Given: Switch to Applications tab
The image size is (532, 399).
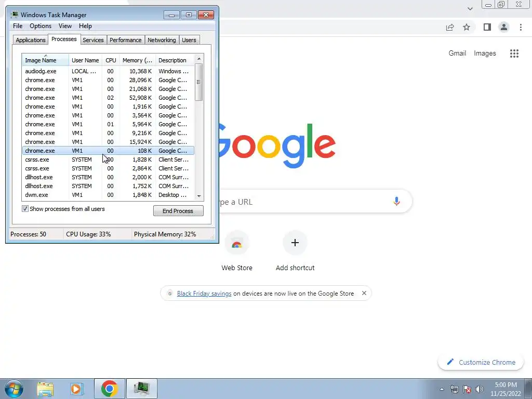Looking at the screenshot, I should pos(31,40).
